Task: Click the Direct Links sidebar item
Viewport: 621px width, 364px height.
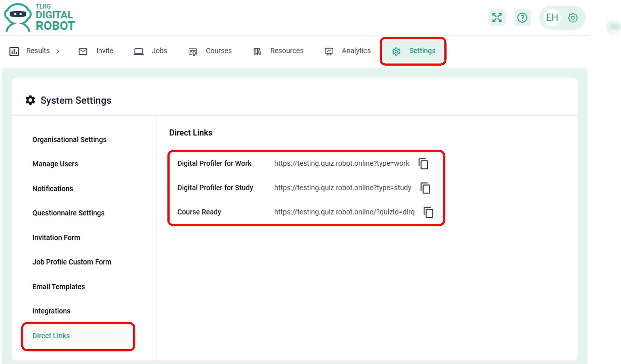Action: (51, 336)
